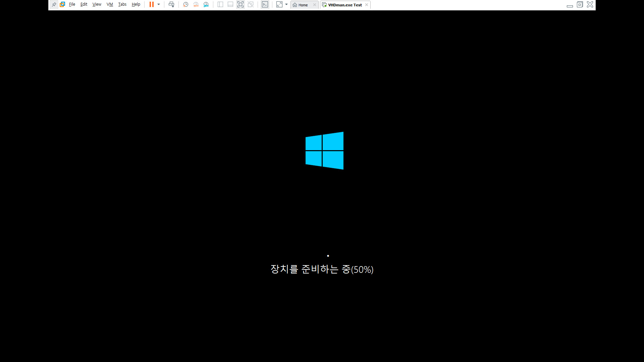Viewport: 644px width, 362px height.
Task: Open the View menu
Action: 97,5
